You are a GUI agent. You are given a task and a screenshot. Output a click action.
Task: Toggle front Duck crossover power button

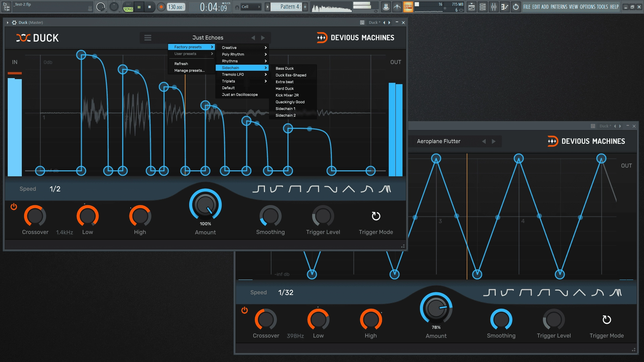14,207
